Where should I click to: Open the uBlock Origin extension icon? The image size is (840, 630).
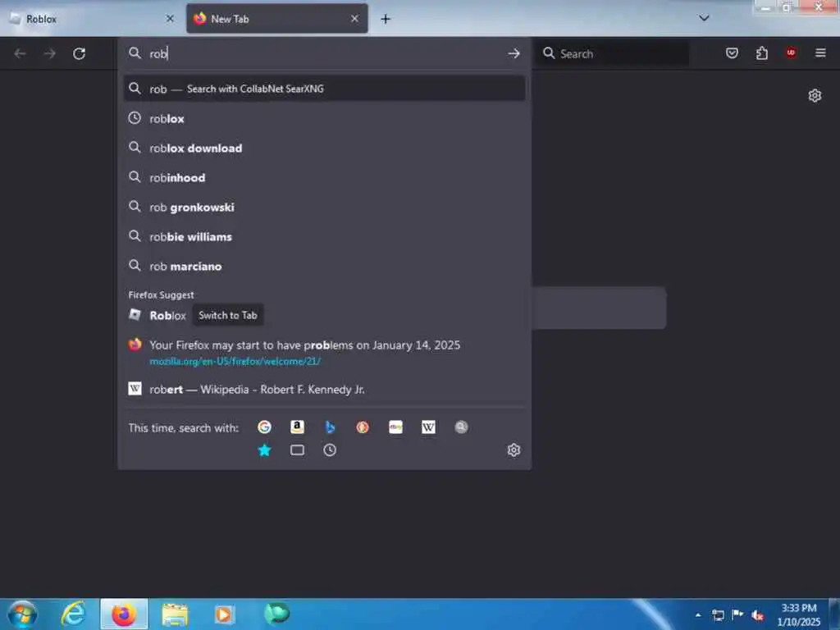coord(791,53)
